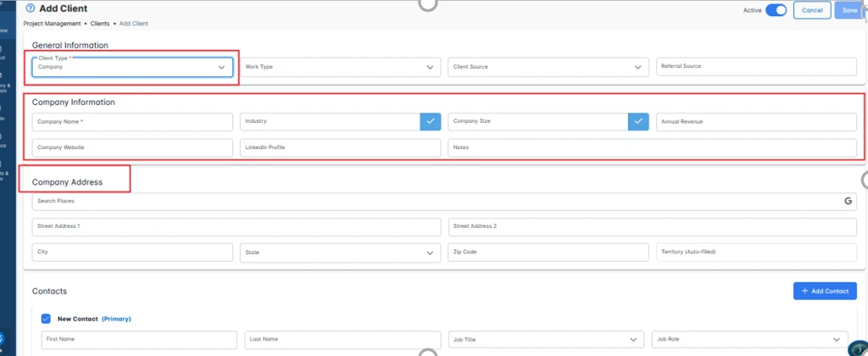Focus the Company Name input field
The image size is (868, 356).
tap(132, 122)
